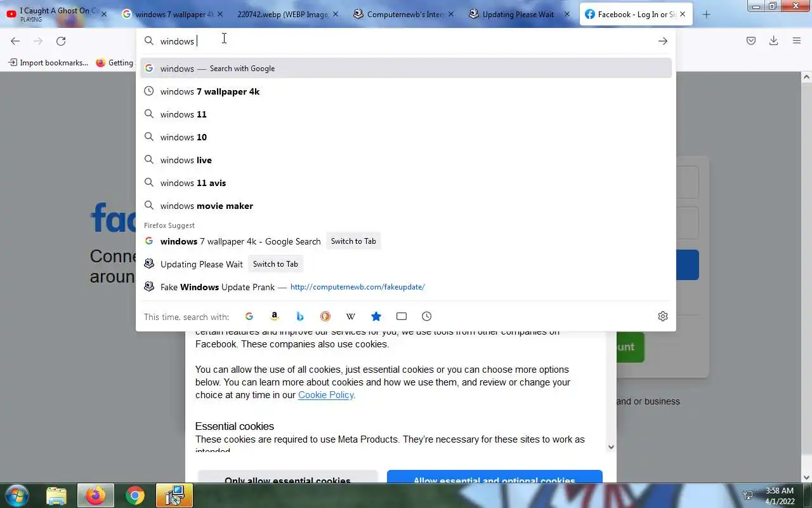Viewport: 812px width, 508px height.
Task: Open Getting Started bookmark
Action: tap(115, 63)
